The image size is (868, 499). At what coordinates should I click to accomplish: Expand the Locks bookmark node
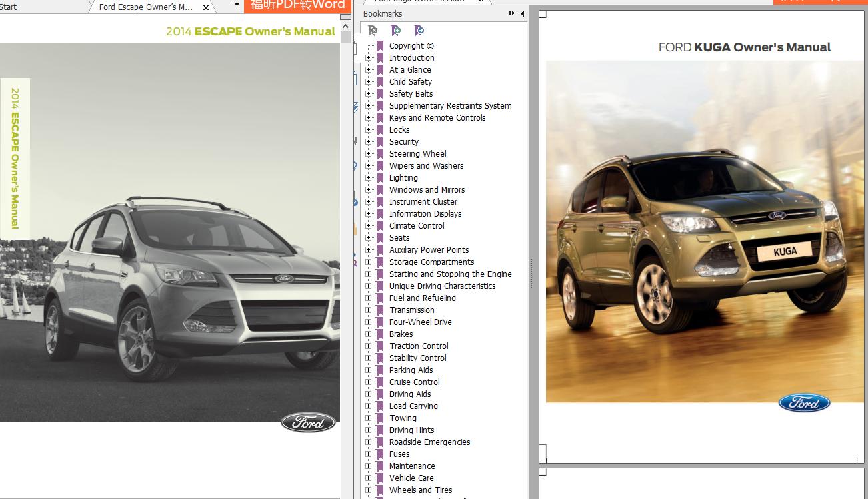[x=369, y=130]
